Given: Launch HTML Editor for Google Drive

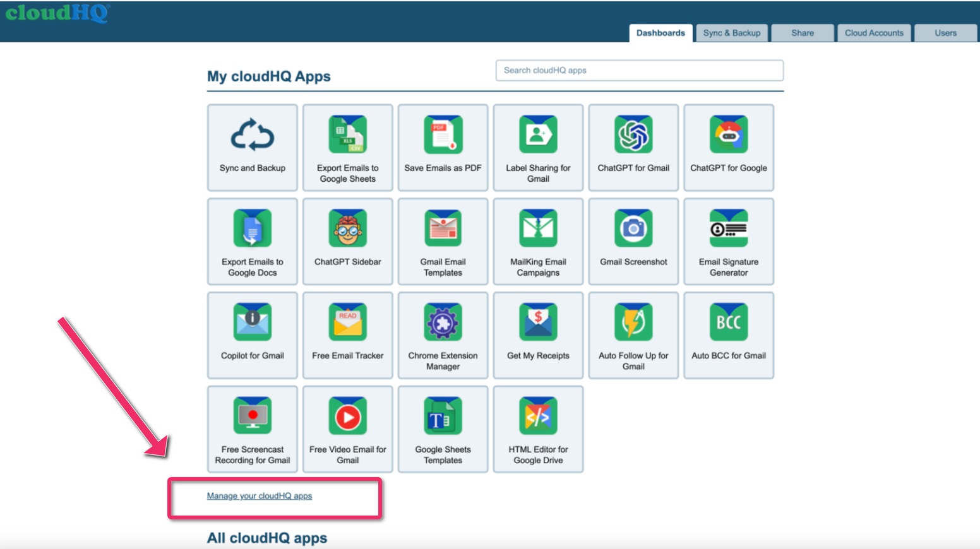Looking at the screenshot, I should click(538, 429).
